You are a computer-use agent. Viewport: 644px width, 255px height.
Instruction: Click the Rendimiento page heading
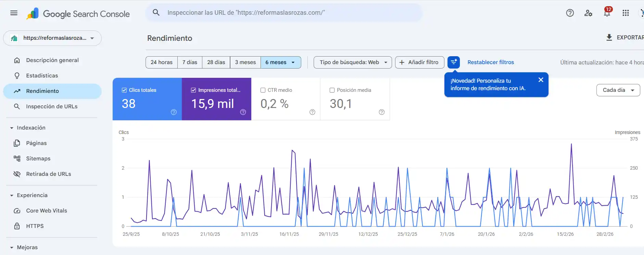pyautogui.click(x=170, y=38)
